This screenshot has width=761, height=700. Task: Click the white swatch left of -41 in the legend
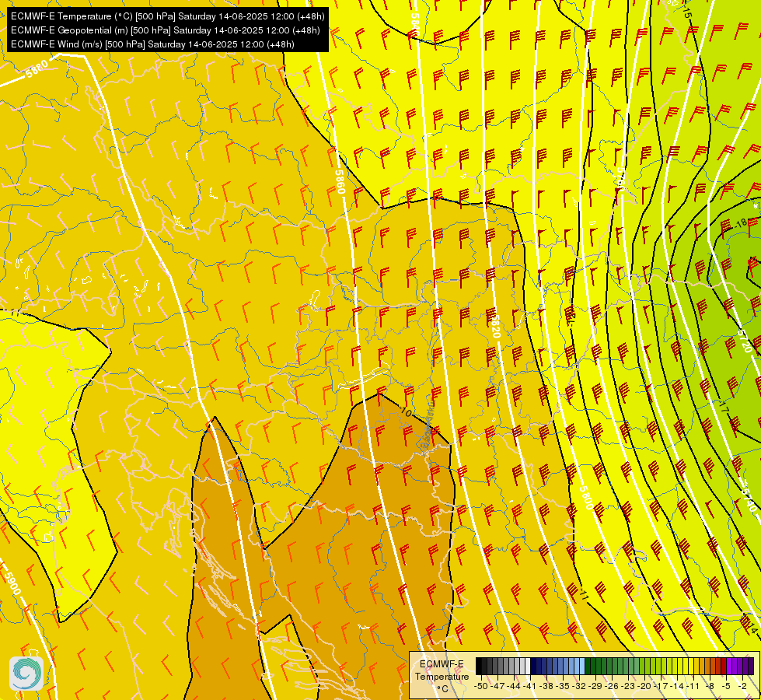point(528,666)
